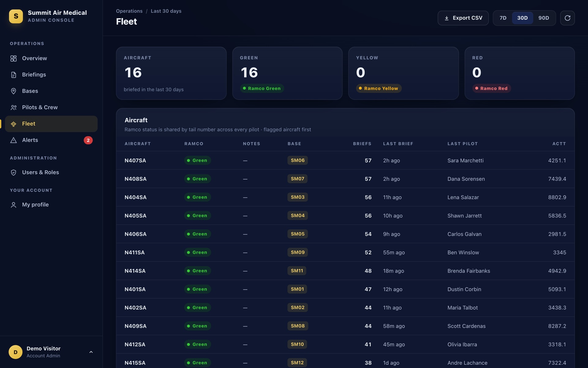Click the Ramco Yellow status pill
This screenshot has width=588, height=368.
point(379,88)
